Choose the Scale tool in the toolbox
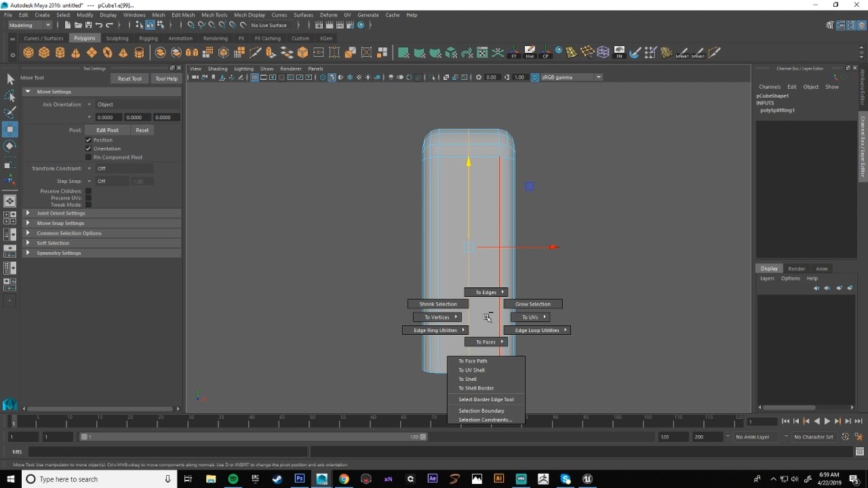The width and height of the screenshot is (868, 488). coord(10,164)
